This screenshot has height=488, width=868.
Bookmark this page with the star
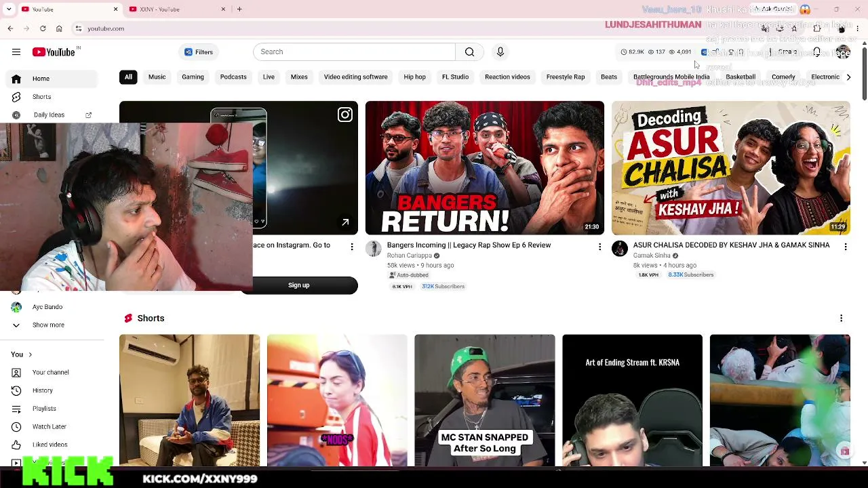[794, 28]
